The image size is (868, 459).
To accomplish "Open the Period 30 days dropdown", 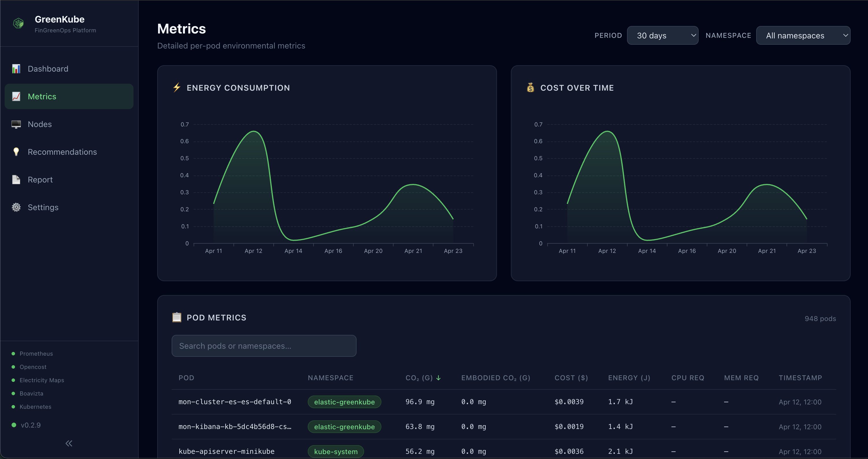I will tap(663, 35).
